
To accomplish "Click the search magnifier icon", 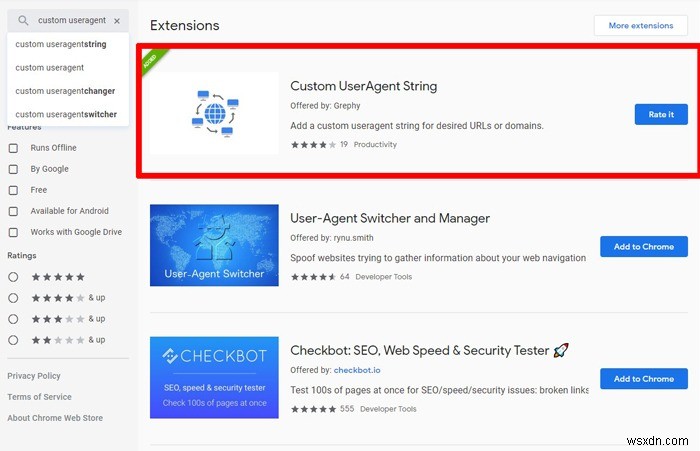I will click(x=23, y=20).
